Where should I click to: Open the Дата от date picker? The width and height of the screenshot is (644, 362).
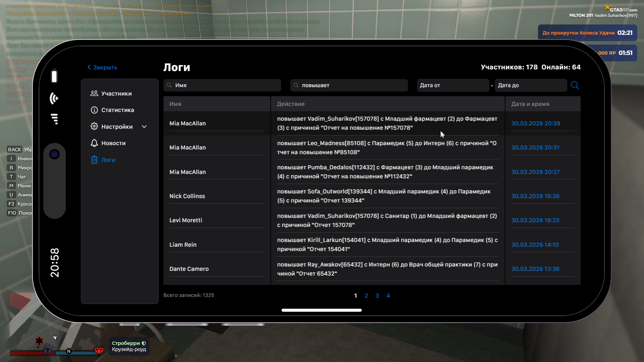pos(452,85)
